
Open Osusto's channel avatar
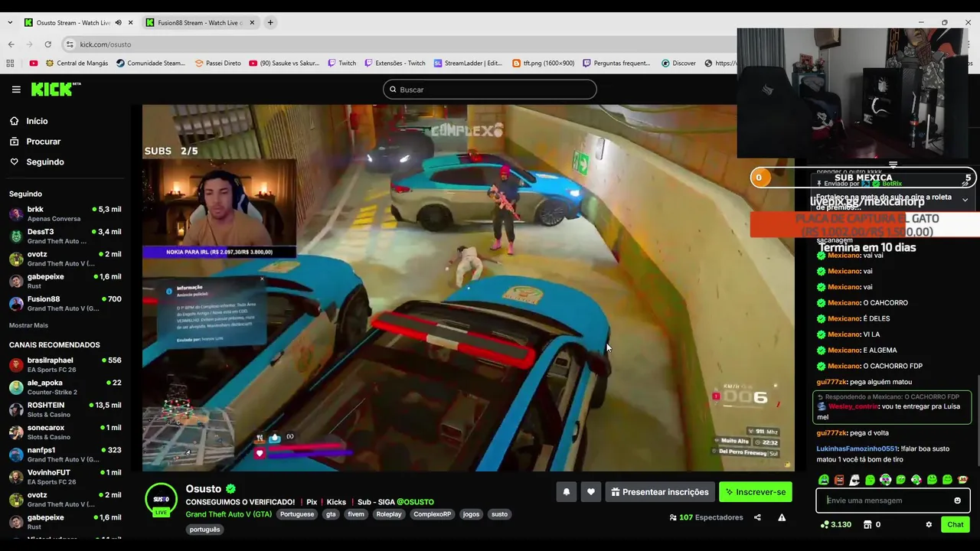(x=161, y=499)
